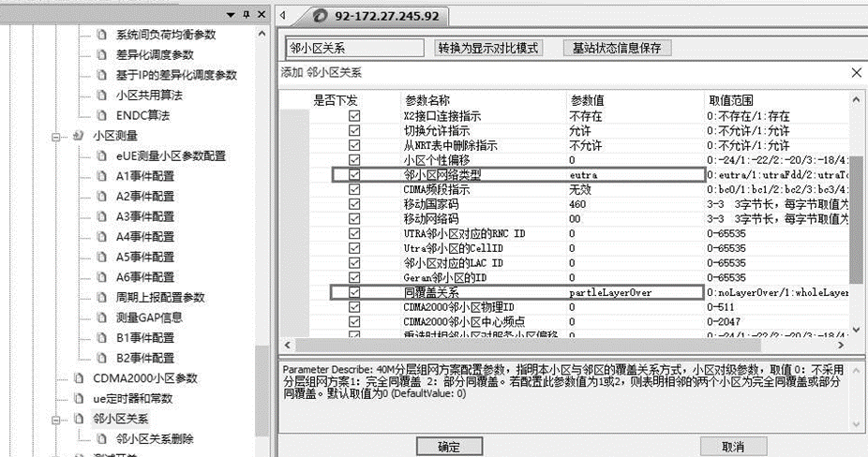Viewport: 868px width, 457px height.
Task: Close the left tree panel with the X icon
Action: 262,15
